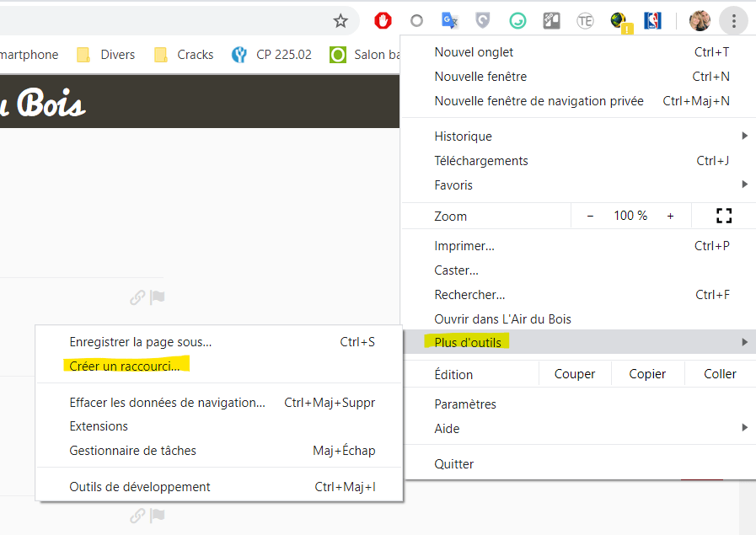Close the Chrome three-dot menu button

pyautogui.click(x=734, y=21)
